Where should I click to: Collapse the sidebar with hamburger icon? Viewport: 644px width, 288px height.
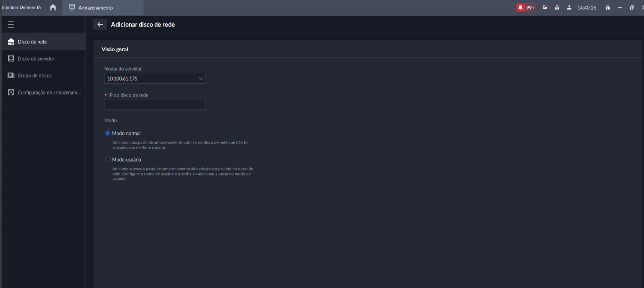point(11,25)
